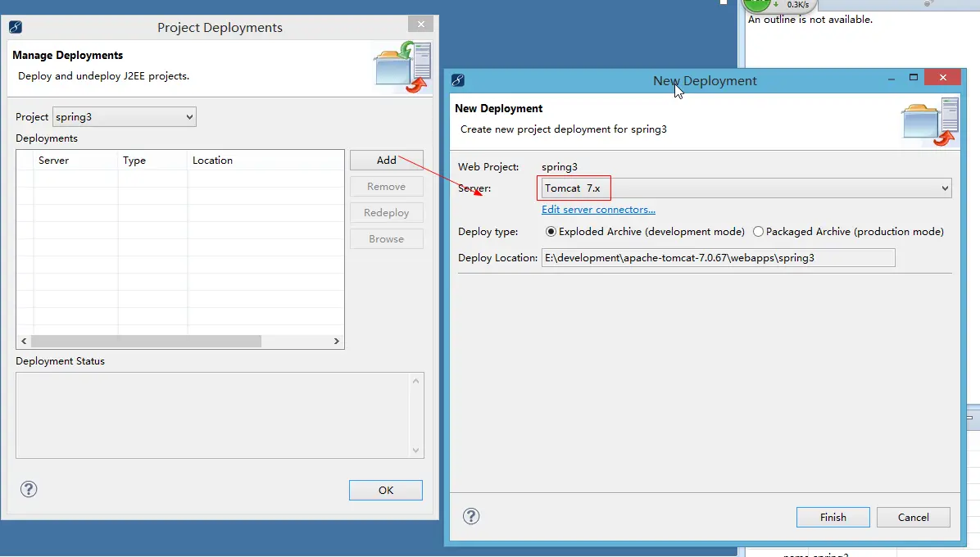Open Edit server connectors link
The width and height of the screenshot is (980, 557).
click(x=598, y=210)
